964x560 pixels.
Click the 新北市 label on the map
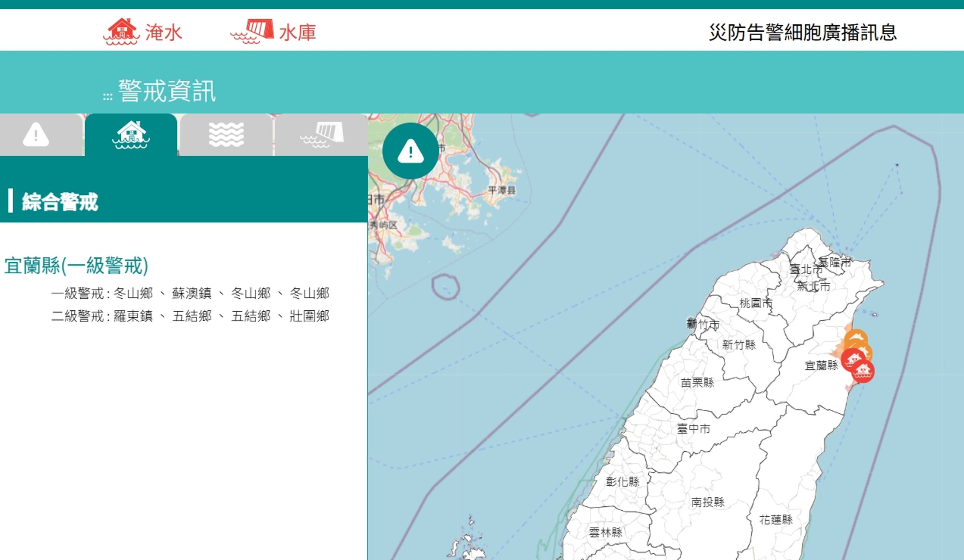point(814,287)
